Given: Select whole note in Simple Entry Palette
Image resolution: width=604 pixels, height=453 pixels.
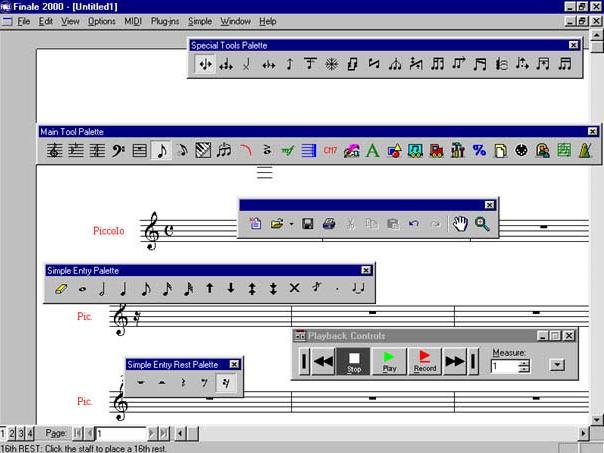Looking at the screenshot, I should 82,289.
